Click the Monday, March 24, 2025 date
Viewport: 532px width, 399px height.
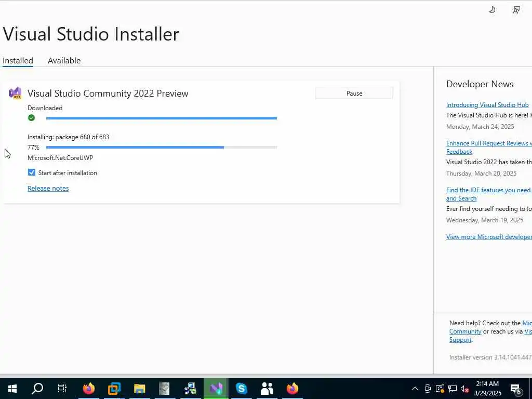click(480, 127)
